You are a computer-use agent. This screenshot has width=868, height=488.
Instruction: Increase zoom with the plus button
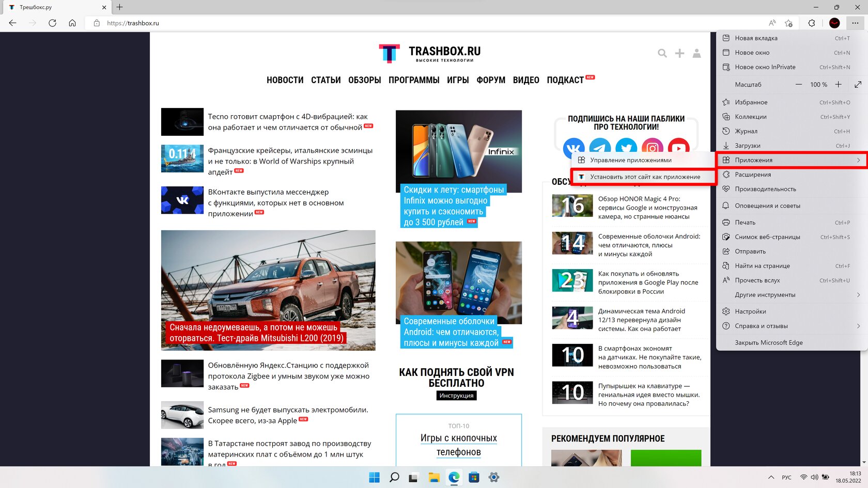click(838, 85)
